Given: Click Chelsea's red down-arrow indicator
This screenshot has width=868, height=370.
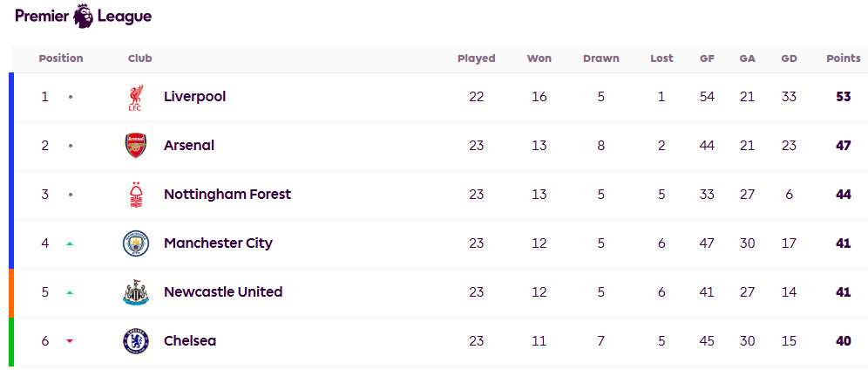Looking at the screenshot, I should pyautogui.click(x=70, y=341).
